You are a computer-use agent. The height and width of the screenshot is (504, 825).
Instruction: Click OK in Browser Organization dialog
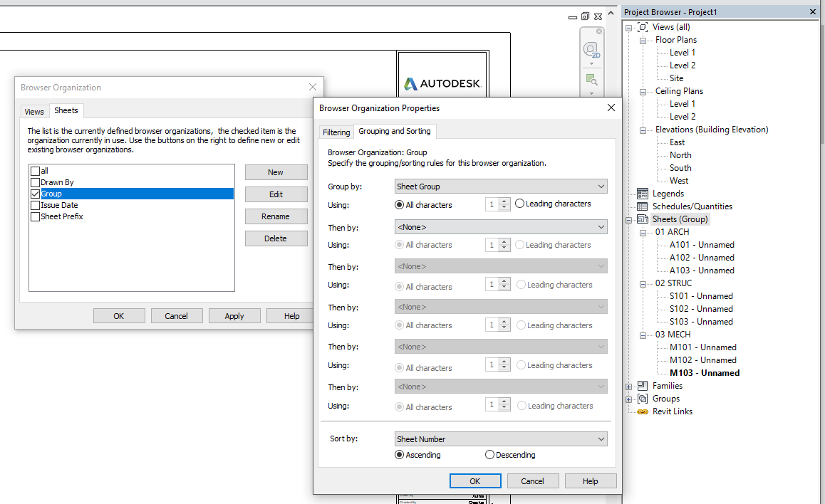(x=119, y=316)
